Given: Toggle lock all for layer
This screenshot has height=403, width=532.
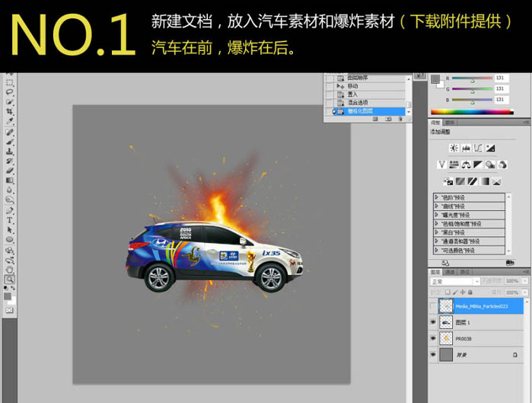Looking at the screenshot, I should pos(470,292).
